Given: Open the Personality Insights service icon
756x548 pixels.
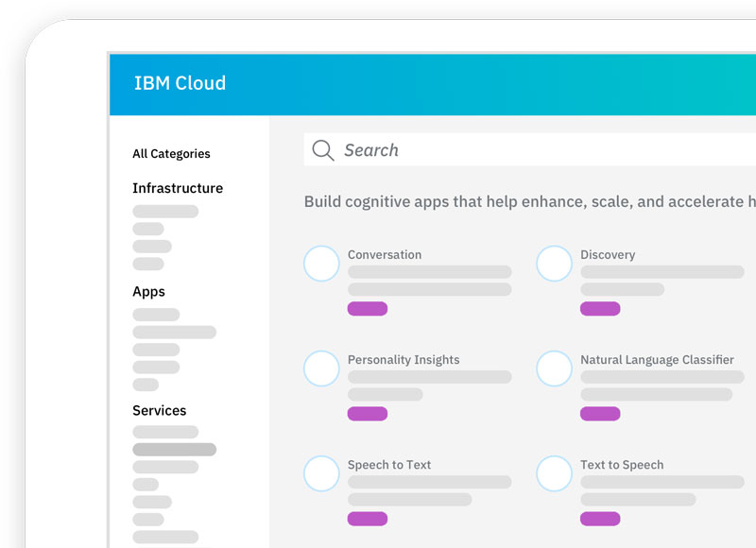Looking at the screenshot, I should tap(321, 368).
